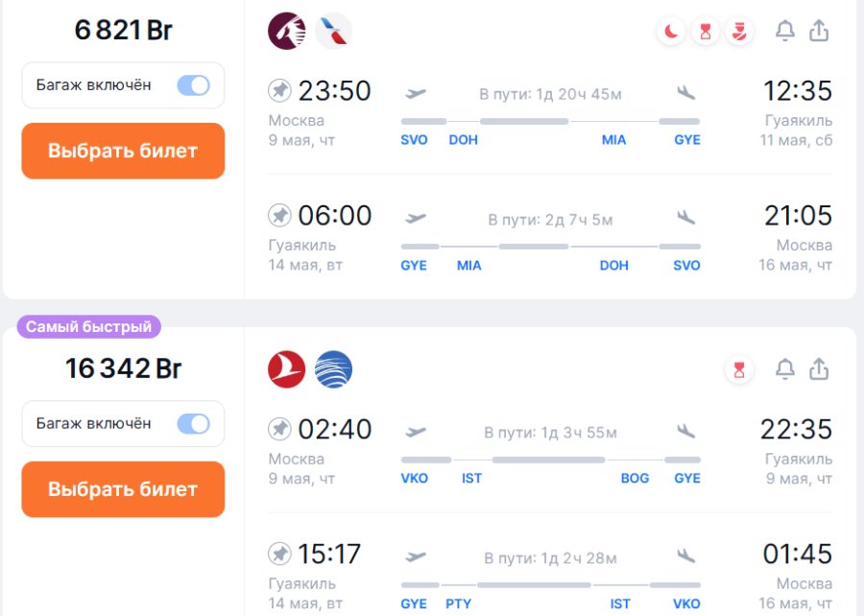864x616 pixels.
Task: Select the 16 342 Br ticket
Action: [123, 489]
